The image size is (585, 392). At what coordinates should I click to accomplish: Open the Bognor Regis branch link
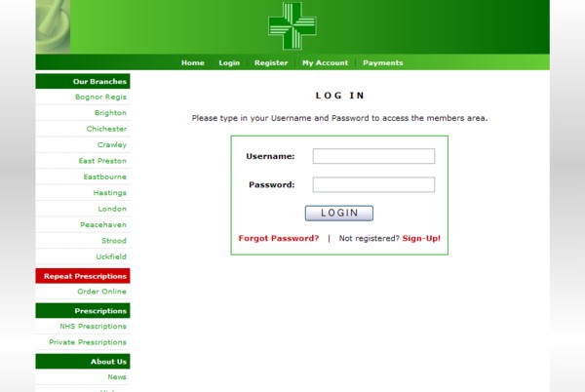click(x=100, y=97)
